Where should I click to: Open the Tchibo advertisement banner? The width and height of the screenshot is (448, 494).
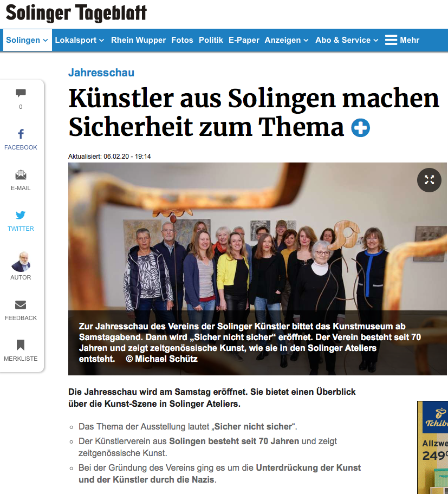coord(433,447)
